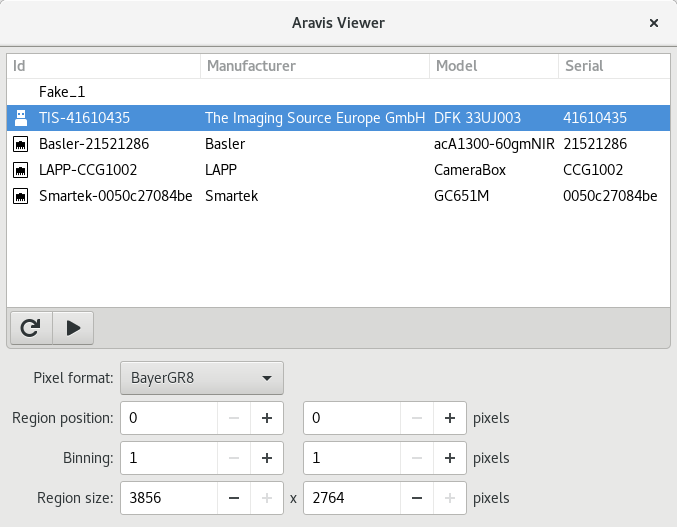Screen dimensions: 677x527
Task: Click The Imaging Source Europe GmbH cell
Action: [315, 118]
